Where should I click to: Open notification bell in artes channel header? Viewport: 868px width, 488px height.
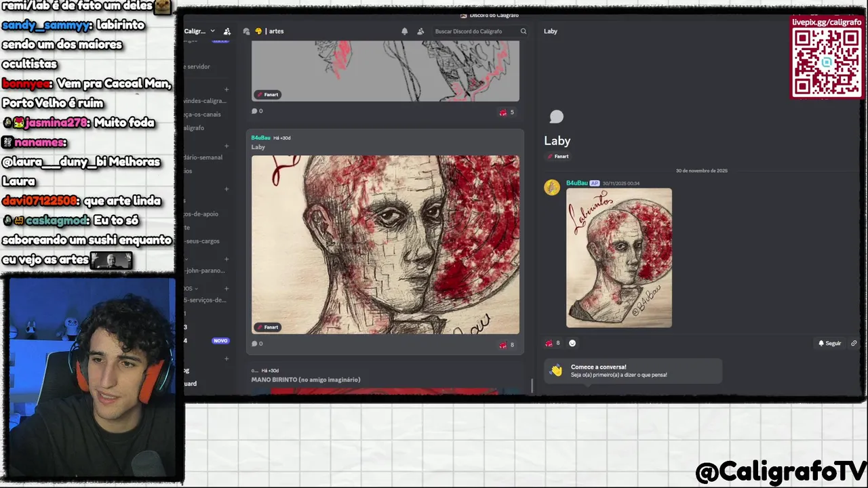[405, 31]
